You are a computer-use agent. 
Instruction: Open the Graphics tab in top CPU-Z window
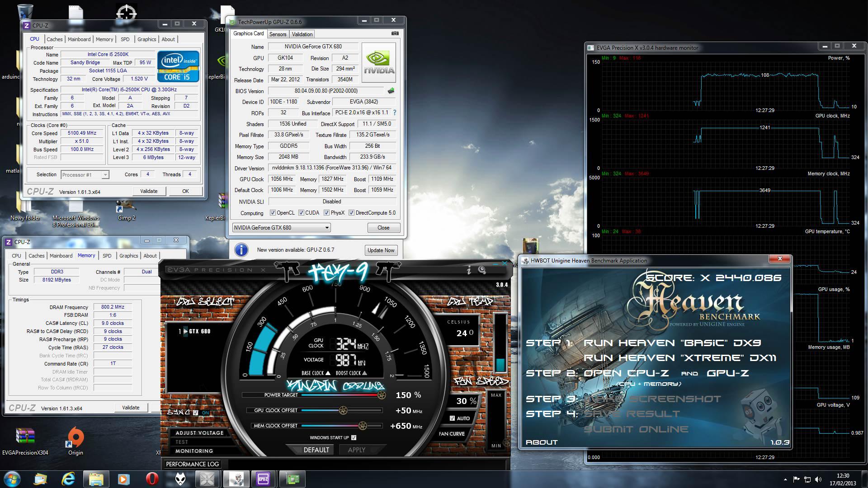coord(146,39)
